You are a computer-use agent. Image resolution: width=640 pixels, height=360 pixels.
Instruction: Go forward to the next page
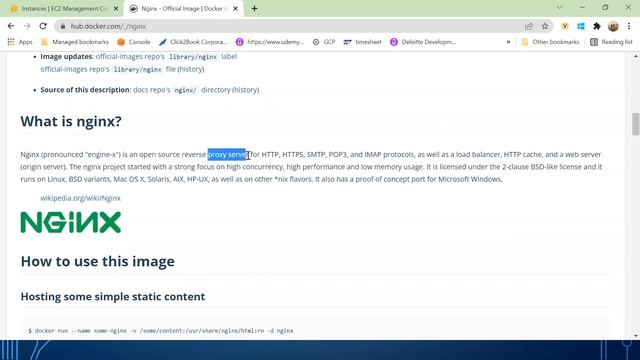pyautogui.click(x=27, y=26)
